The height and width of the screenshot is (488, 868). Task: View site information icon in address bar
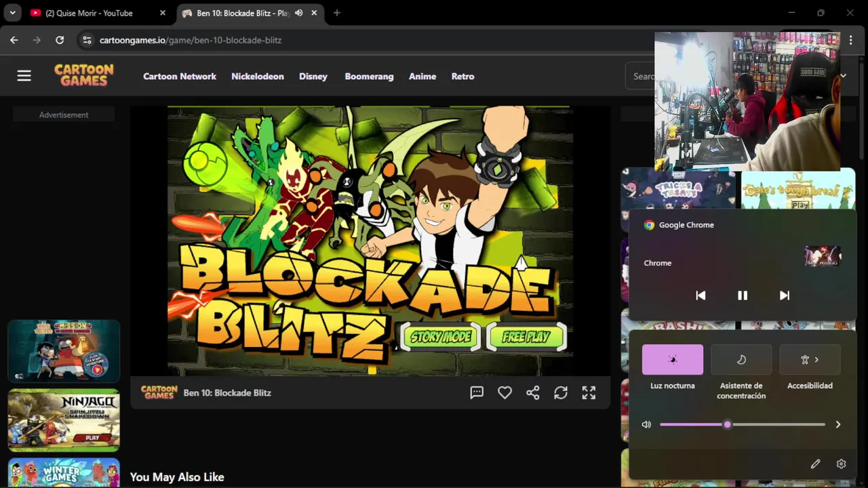(87, 40)
